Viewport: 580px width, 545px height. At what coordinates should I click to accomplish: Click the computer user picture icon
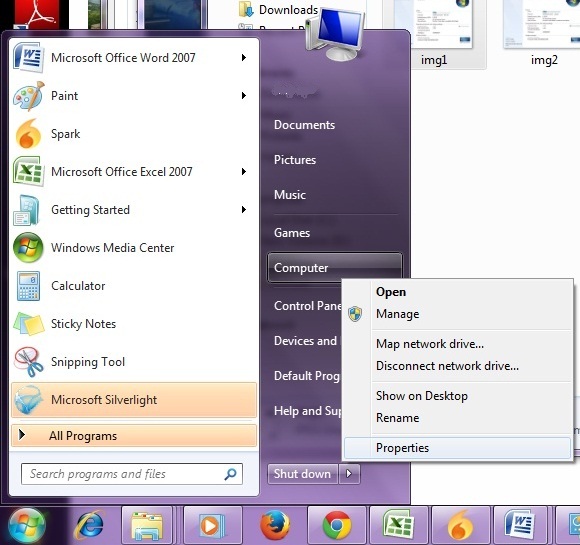point(335,34)
